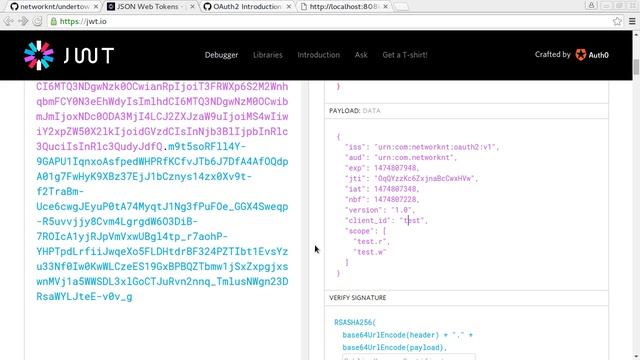Go to Libraries nav item
Screen dimensions: 640x360
coord(268,55)
